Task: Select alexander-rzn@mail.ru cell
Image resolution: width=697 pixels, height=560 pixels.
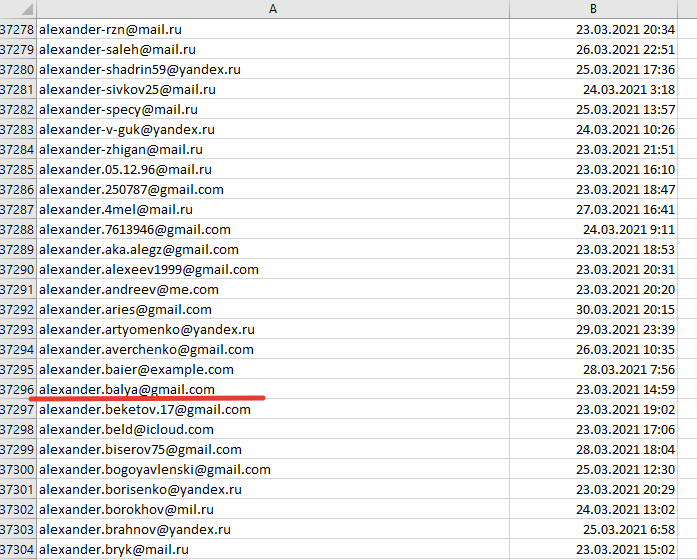Action: (111, 30)
